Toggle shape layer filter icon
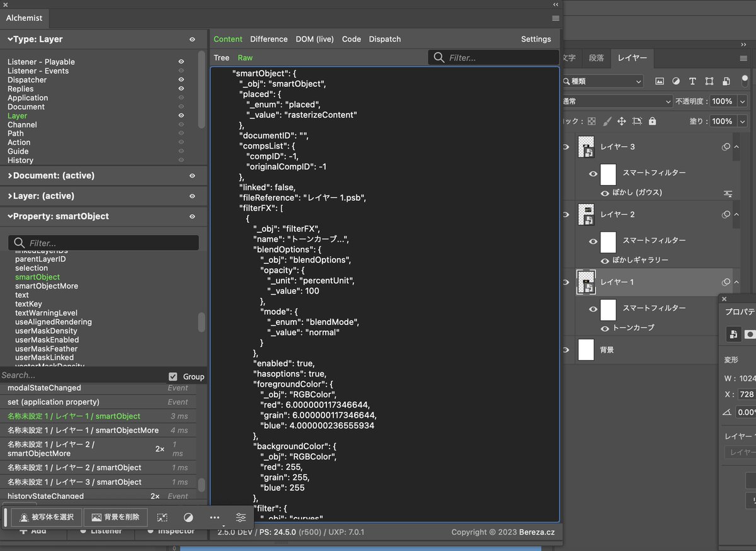756x551 pixels. pos(709,81)
